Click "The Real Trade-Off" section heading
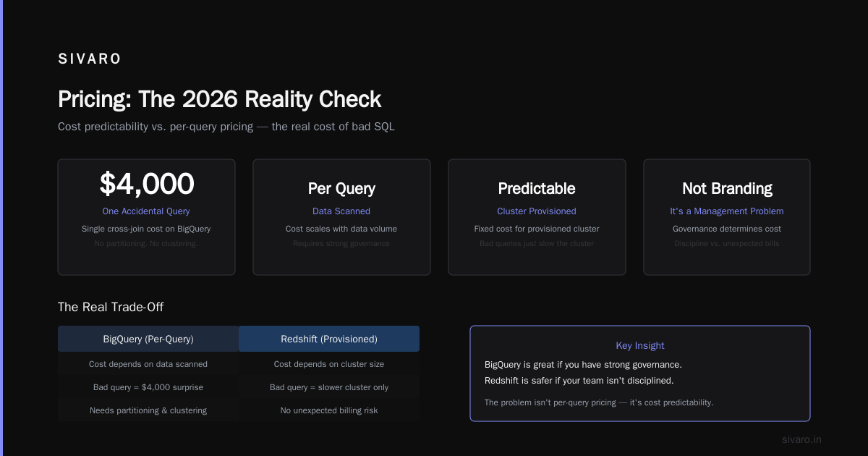This screenshot has width=868, height=456. [x=111, y=307]
